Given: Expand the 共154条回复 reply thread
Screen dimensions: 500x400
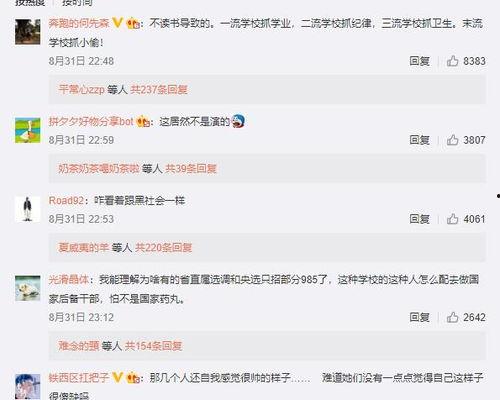Looking at the screenshot, I should [x=154, y=346].
